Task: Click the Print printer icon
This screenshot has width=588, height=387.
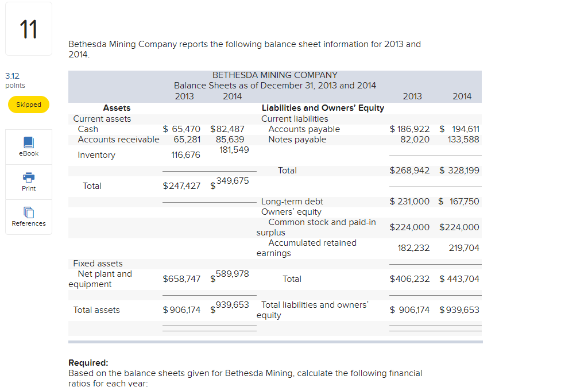Action: coord(29,177)
